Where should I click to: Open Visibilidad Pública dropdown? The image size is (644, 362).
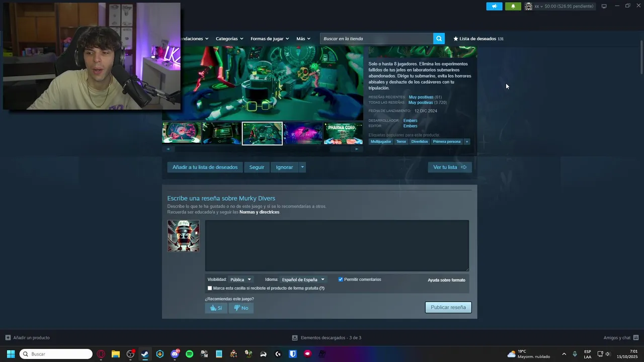pos(241,280)
